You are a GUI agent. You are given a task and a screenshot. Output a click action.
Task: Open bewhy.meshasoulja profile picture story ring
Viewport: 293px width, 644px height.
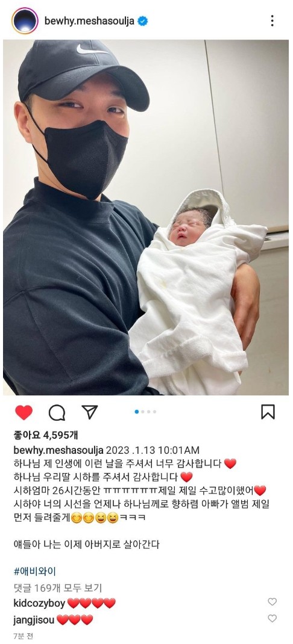(x=25, y=20)
